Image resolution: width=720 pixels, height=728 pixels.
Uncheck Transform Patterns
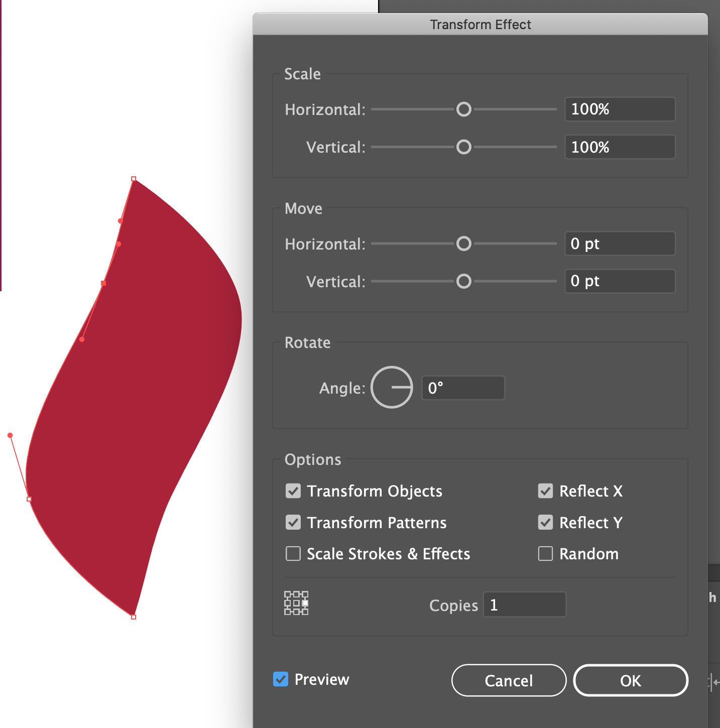293,522
